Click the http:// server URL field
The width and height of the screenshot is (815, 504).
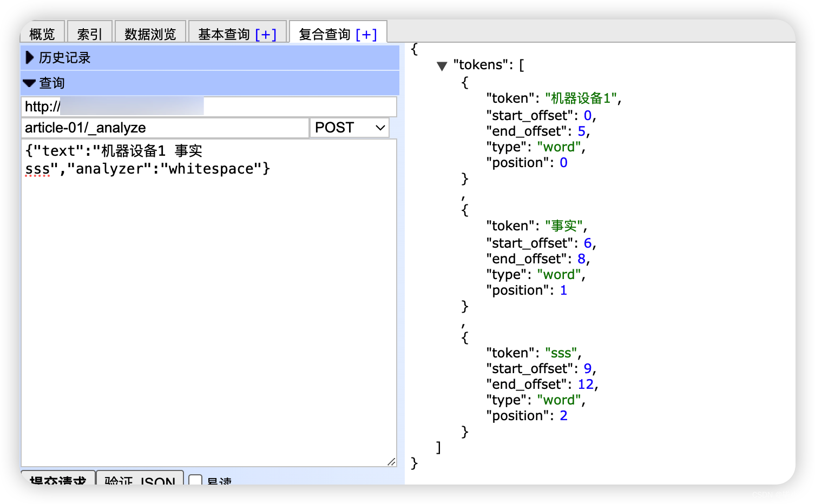tap(209, 107)
